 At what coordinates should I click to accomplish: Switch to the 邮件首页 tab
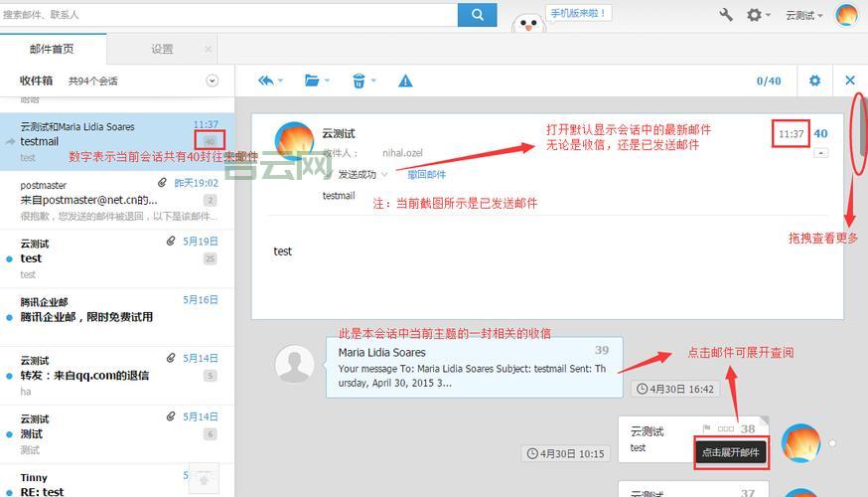coord(52,49)
